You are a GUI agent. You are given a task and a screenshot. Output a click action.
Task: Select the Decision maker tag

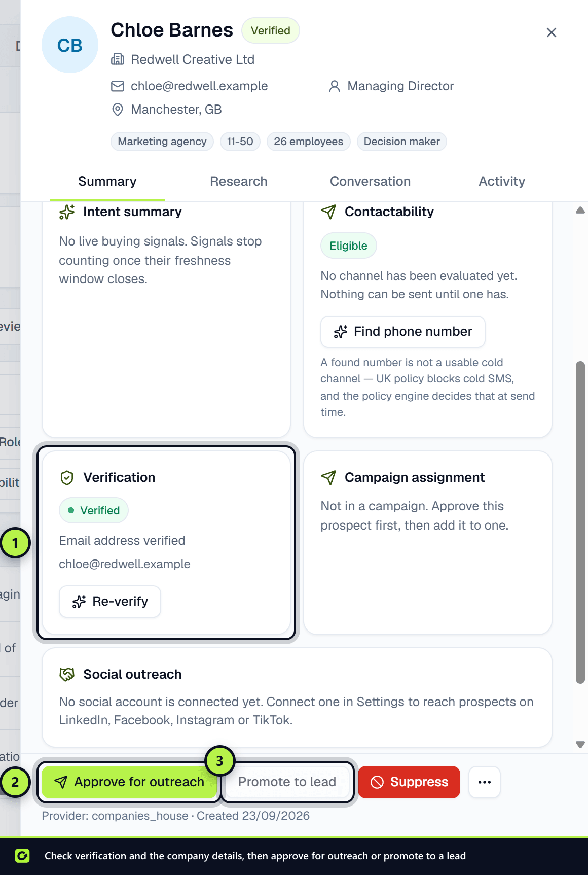click(x=402, y=142)
